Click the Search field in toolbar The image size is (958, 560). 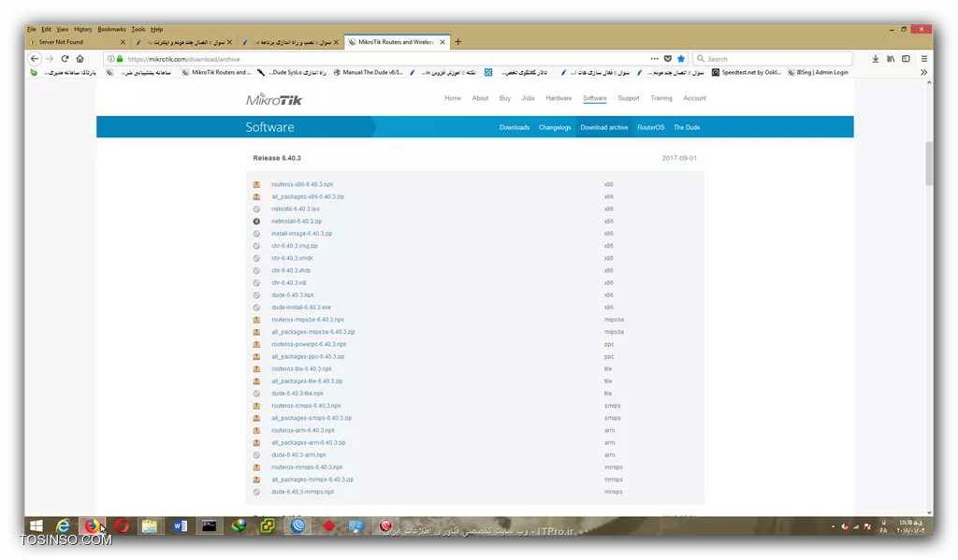(x=772, y=59)
